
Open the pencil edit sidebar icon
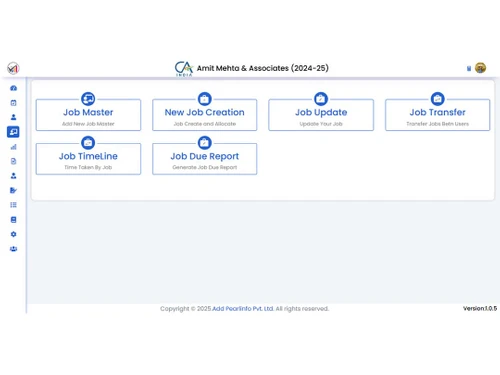pos(13,190)
